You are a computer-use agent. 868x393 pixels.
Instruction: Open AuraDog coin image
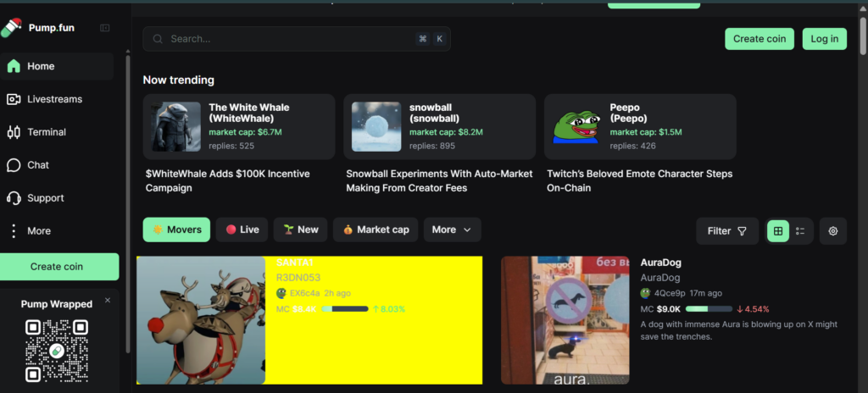click(565, 320)
